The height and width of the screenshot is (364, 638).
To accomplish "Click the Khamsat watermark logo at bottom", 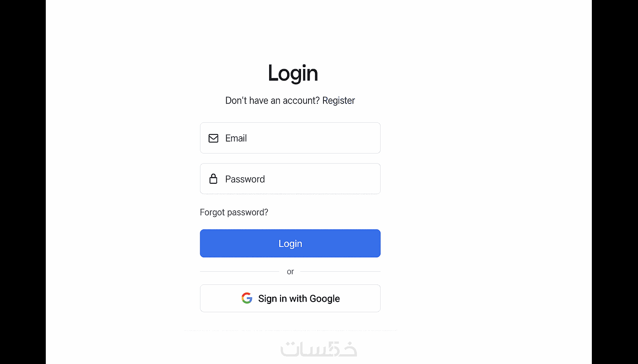I will [319, 349].
